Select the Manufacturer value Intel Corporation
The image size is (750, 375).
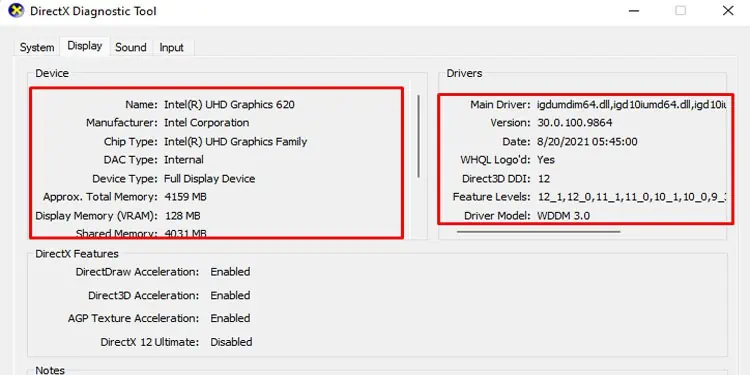pos(206,123)
